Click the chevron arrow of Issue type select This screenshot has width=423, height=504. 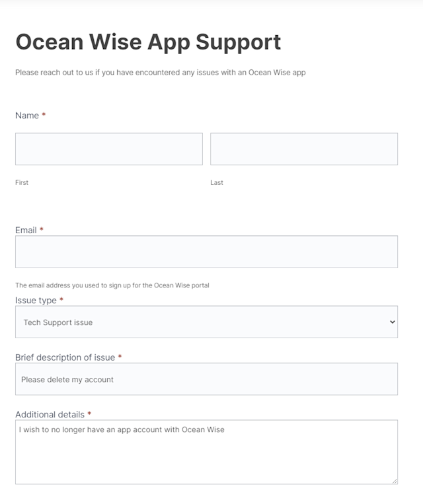[x=392, y=322]
